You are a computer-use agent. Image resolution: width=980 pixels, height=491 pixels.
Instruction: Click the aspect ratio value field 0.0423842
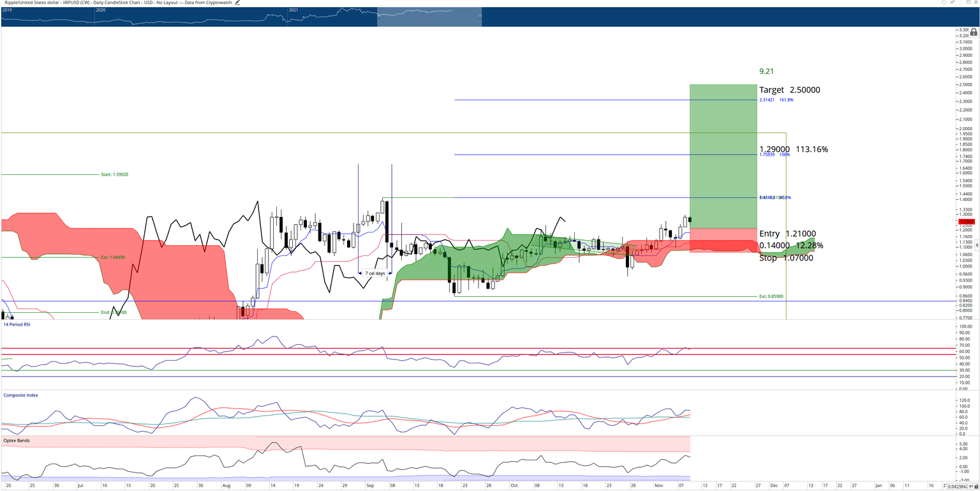[957, 487]
